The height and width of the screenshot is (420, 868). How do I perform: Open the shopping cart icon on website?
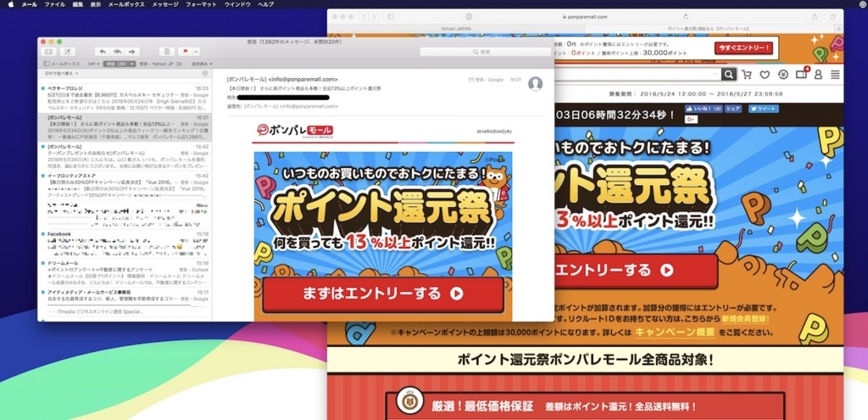(x=747, y=75)
